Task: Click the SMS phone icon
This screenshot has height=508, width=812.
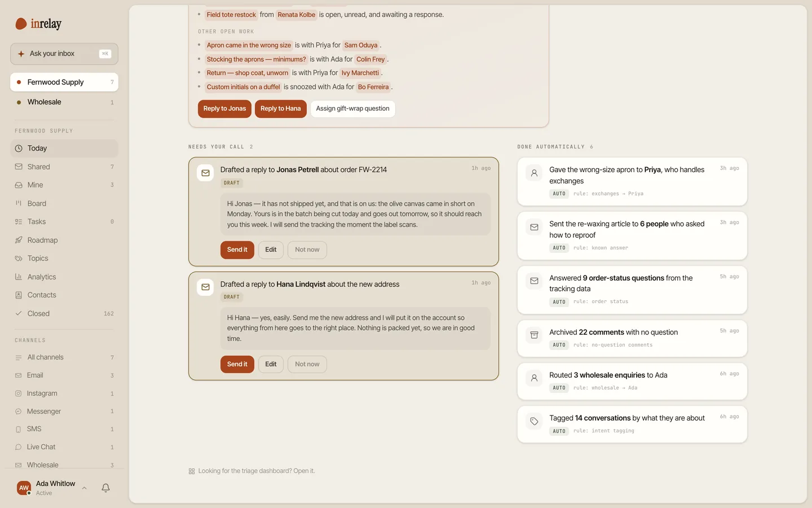Action: (x=19, y=429)
